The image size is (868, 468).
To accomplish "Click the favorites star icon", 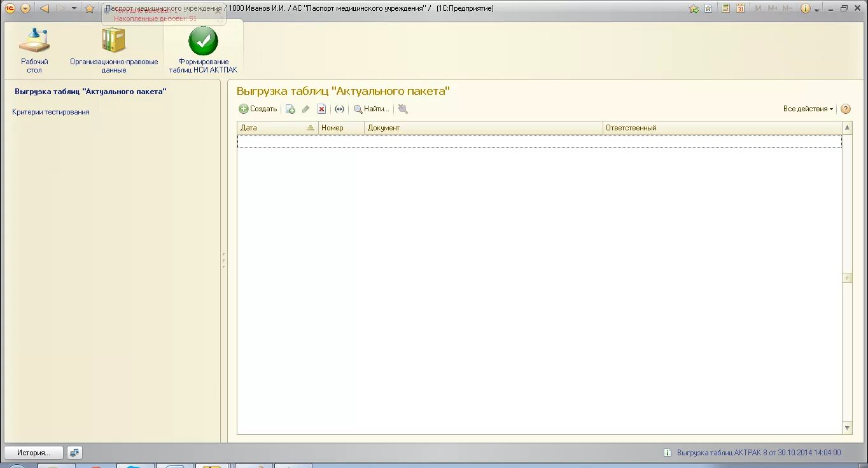I will tap(90, 8).
